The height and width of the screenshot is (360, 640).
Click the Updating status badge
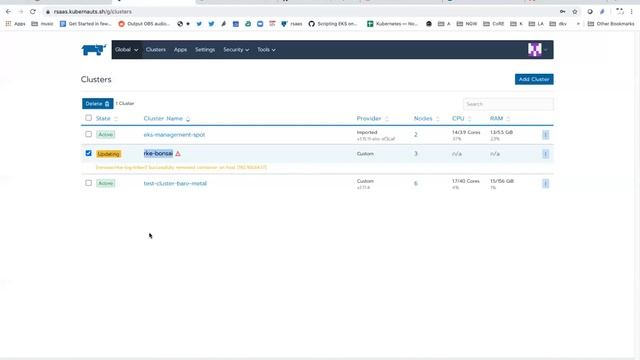[x=109, y=154]
